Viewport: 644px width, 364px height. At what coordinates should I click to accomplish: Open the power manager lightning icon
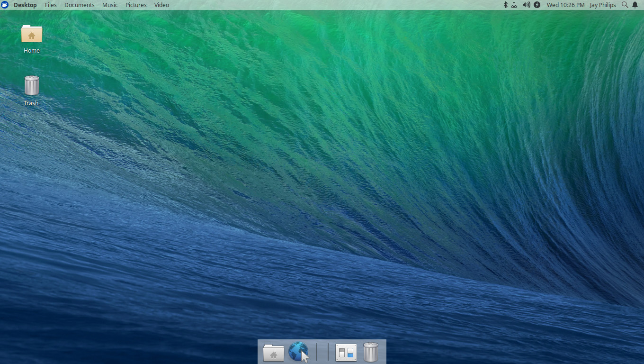click(537, 5)
